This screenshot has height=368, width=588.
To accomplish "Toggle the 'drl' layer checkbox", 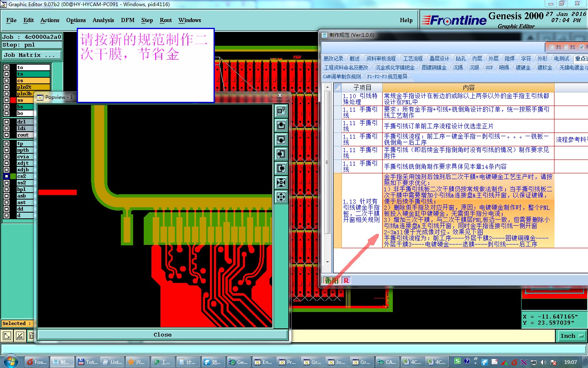I will (7, 122).
